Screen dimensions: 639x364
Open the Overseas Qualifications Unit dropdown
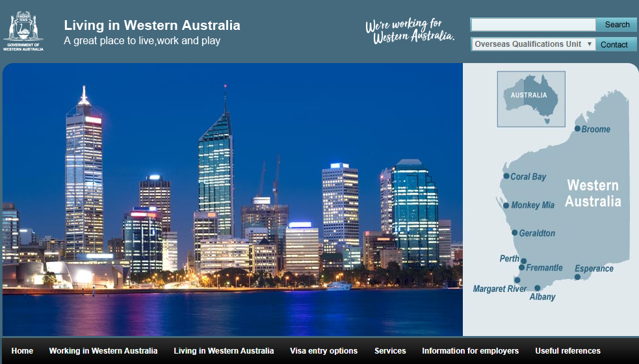533,44
